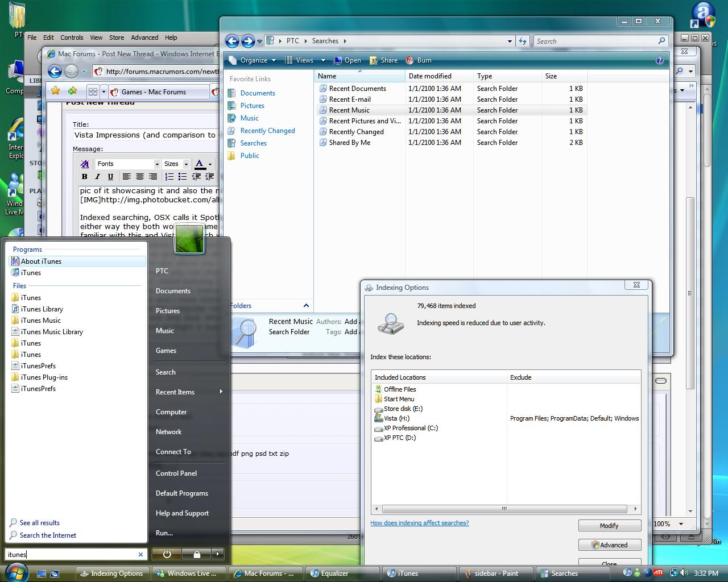Open the shutdown options arrow in Start menu
The height and width of the screenshot is (582, 728).
[x=218, y=554]
